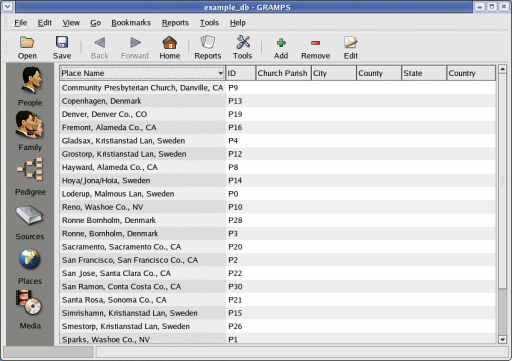Select the Places globe icon
Image resolution: width=512 pixels, height=361 pixels.
[29, 259]
